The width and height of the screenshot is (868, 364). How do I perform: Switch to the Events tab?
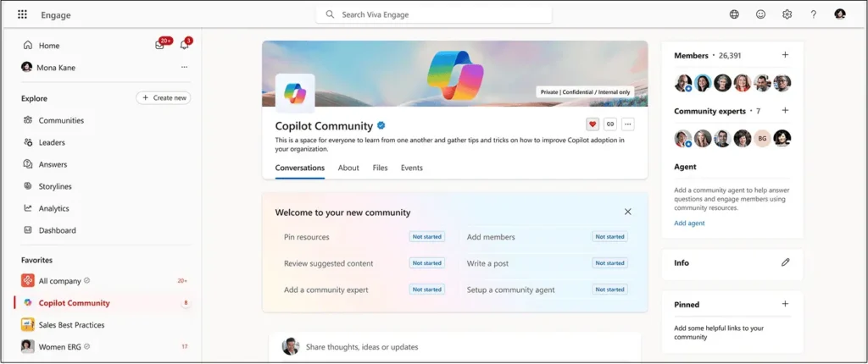[411, 168]
